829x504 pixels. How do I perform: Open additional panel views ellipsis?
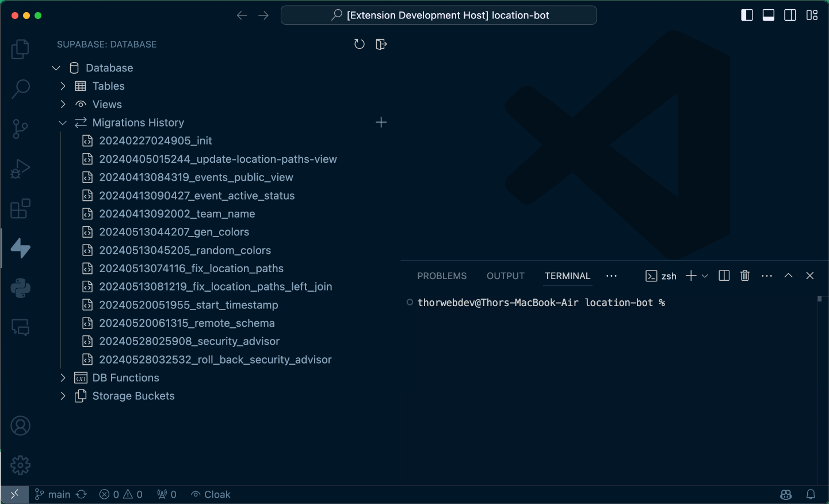(x=612, y=276)
